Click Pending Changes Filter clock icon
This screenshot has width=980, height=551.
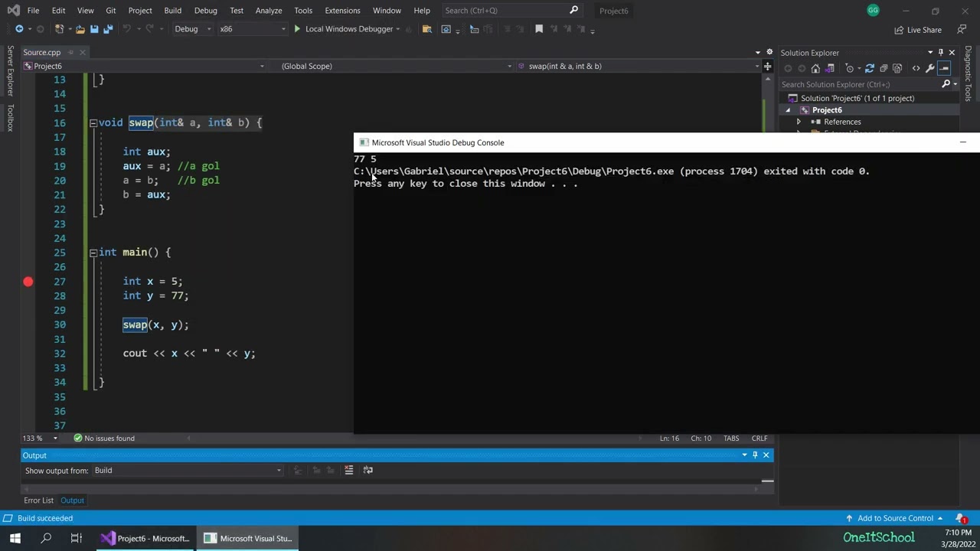pyautogui.click(x=849, y=68)
